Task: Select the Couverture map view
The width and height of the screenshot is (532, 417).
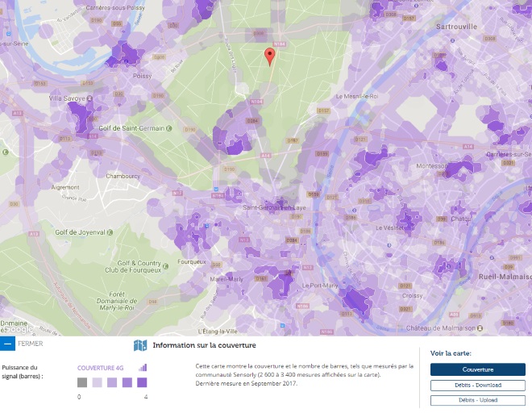Action: point(477,369)
